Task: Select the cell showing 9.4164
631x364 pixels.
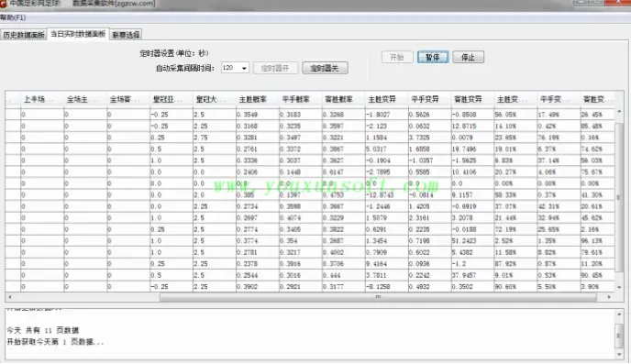Action: [386, 264]
